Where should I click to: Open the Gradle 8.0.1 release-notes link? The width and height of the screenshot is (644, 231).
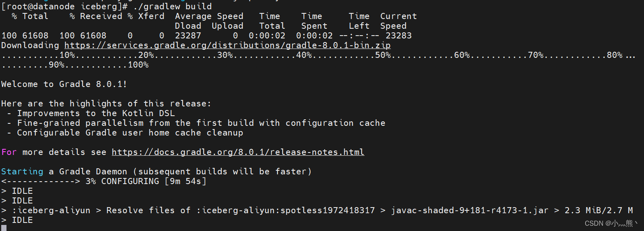238,152
